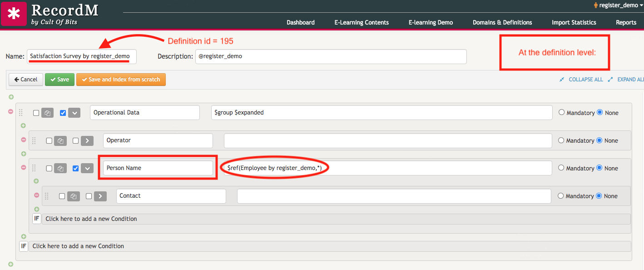Image resolution: width=644 pixels, height=270 pixels.
Task: Save the definition
Action: click(59, 80)
